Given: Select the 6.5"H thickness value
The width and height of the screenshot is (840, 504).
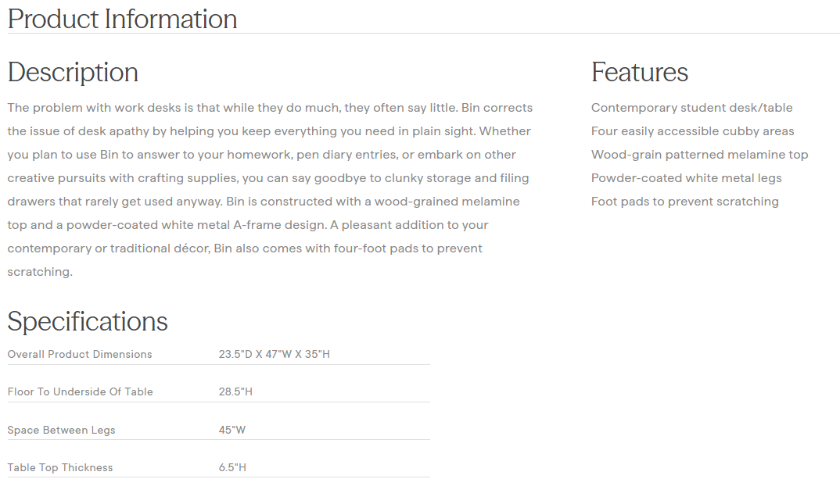Looking at the screenshot, I should (x=232, y=468).
